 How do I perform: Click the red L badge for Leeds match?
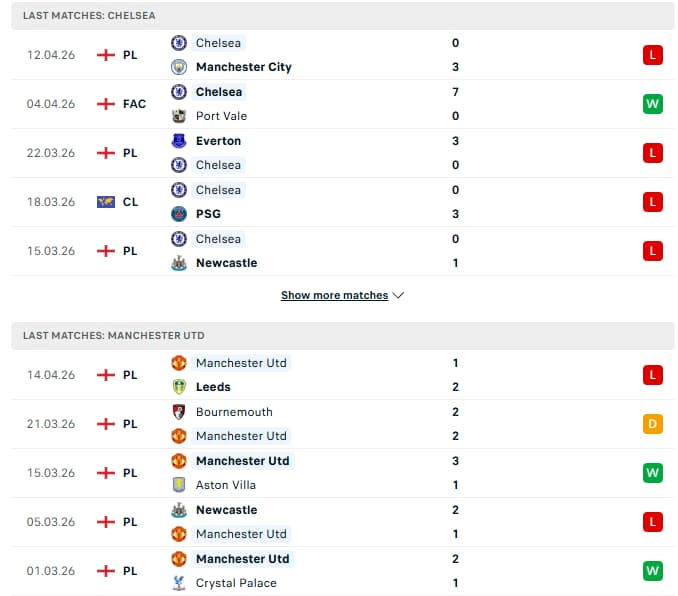coord(652,375)
